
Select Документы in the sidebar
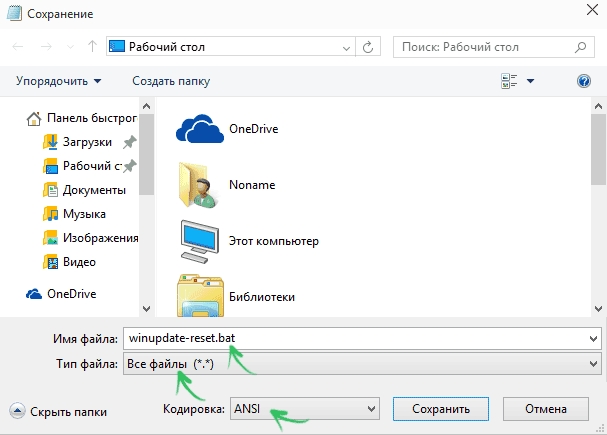[93, 190]
